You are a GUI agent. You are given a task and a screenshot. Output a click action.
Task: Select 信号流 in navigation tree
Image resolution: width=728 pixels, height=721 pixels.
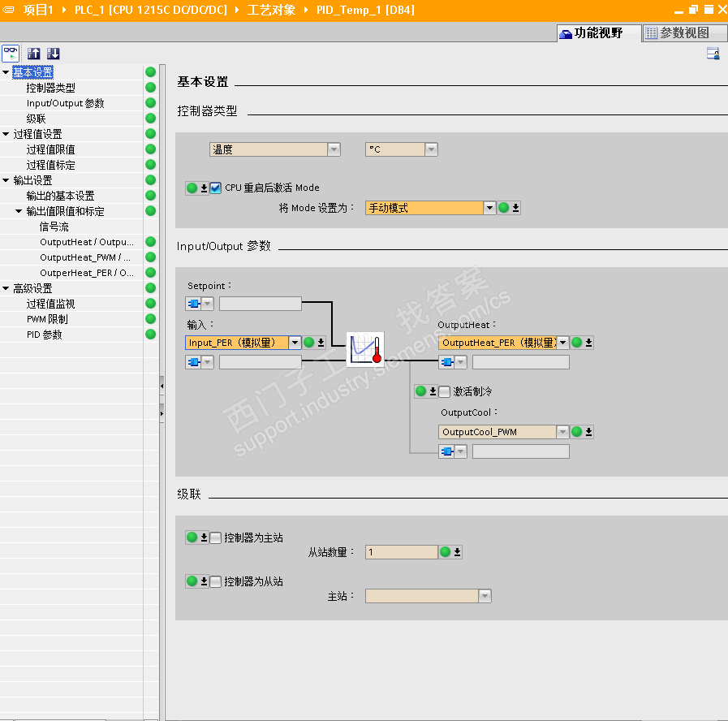point(54,227)
